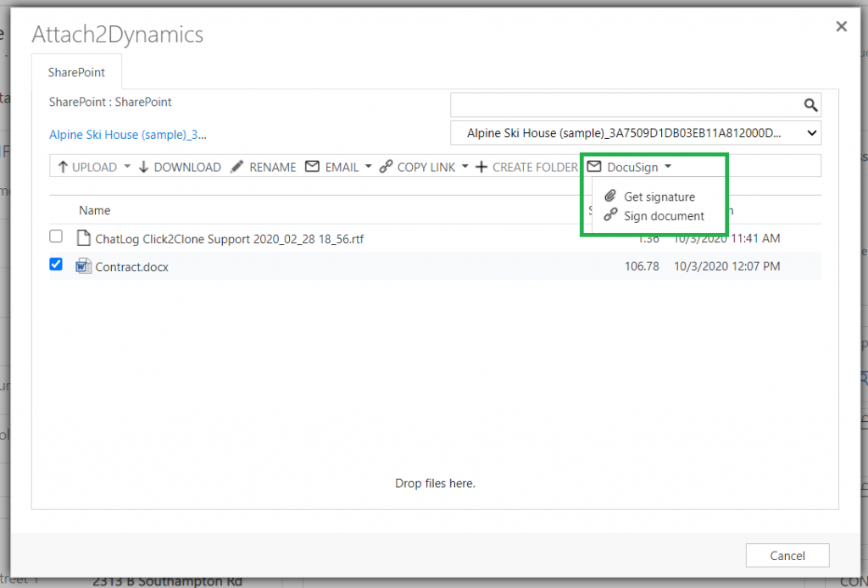Click inside the search input field
Screen dimensions: 868x588
tap(619, 104)
